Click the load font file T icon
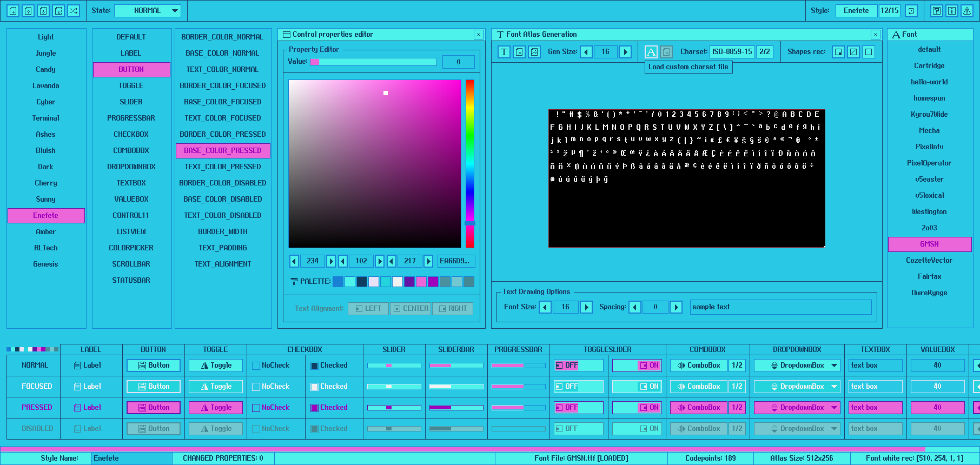980x465 pixels. point(504,52)
